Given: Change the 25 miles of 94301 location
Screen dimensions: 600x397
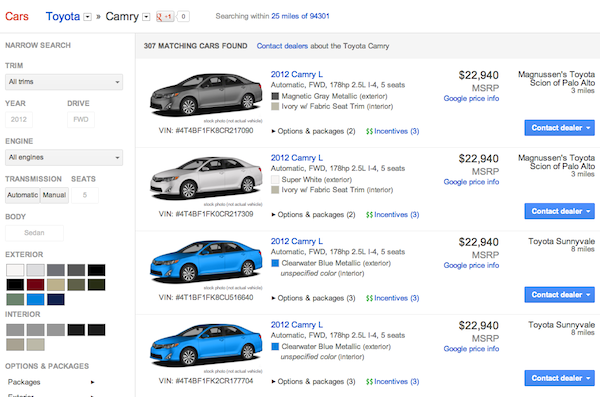Looking at the screenshot, I should coord(300,16).
